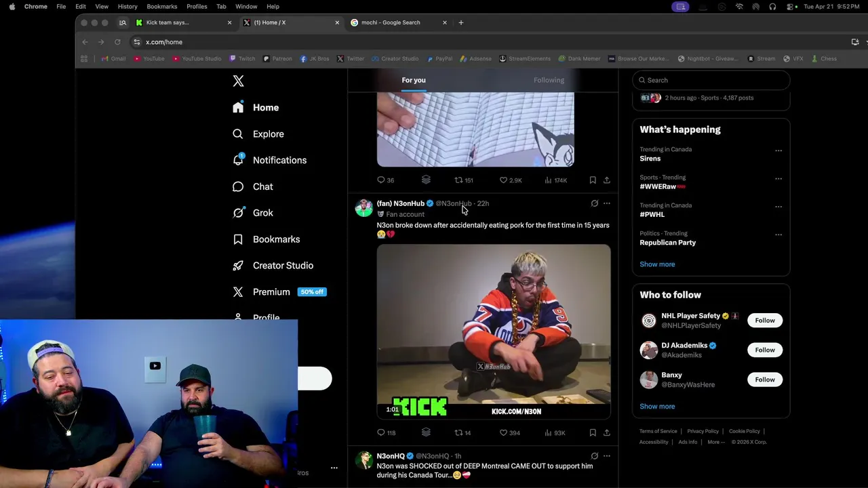868x488 pixels.
Task: Follow Banxy
Action: point(765,380)
